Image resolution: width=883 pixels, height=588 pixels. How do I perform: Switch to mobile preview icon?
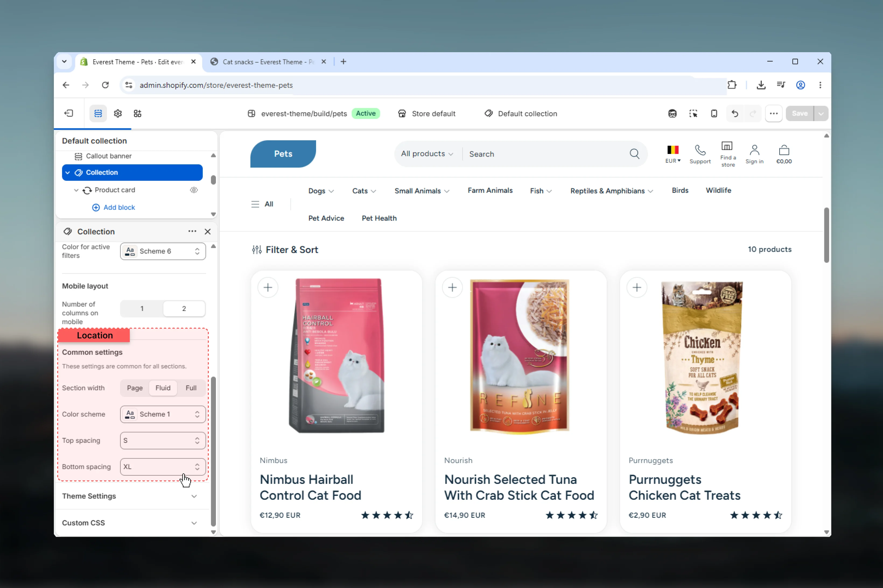714,113
